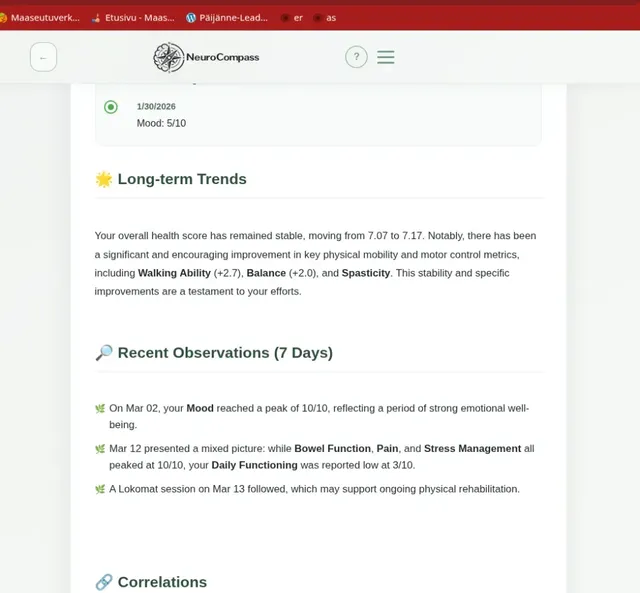
Task: Open the help question mark icon
Action: (x=356, y=57)
